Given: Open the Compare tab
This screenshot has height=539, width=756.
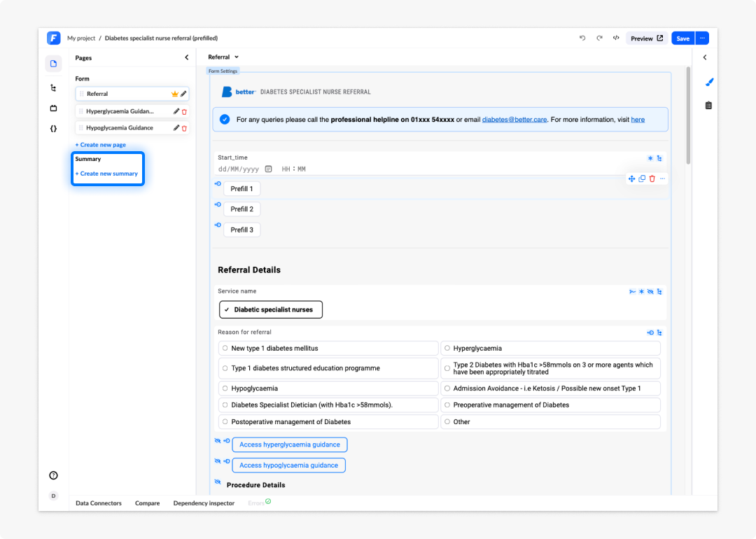Looking at the screenshot, I should [x=147, y=503].
